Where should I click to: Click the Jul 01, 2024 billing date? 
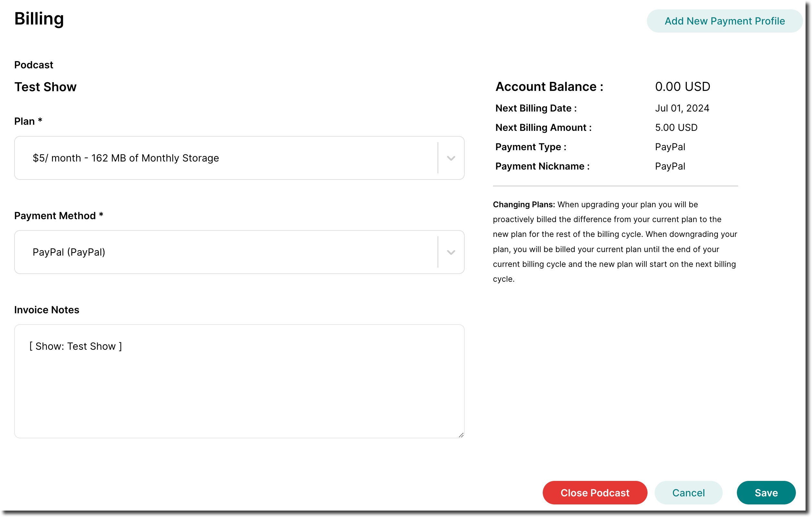[682, 108]
